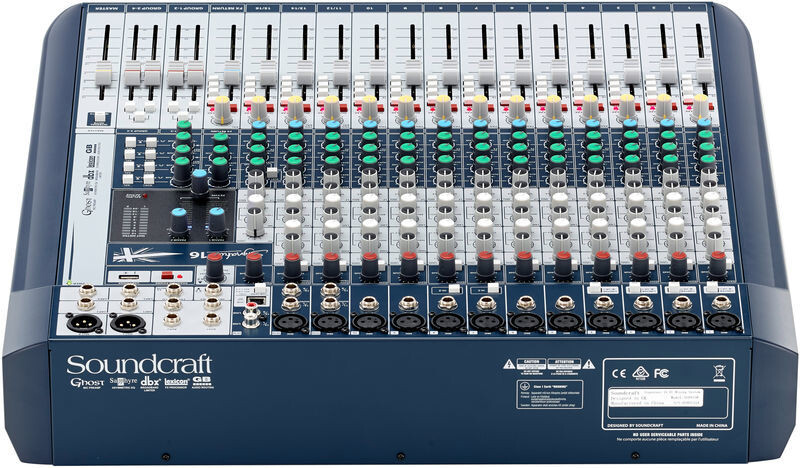Adjust the channel 5 fader
Screen dimensions: 800x468
click(559, 73)
